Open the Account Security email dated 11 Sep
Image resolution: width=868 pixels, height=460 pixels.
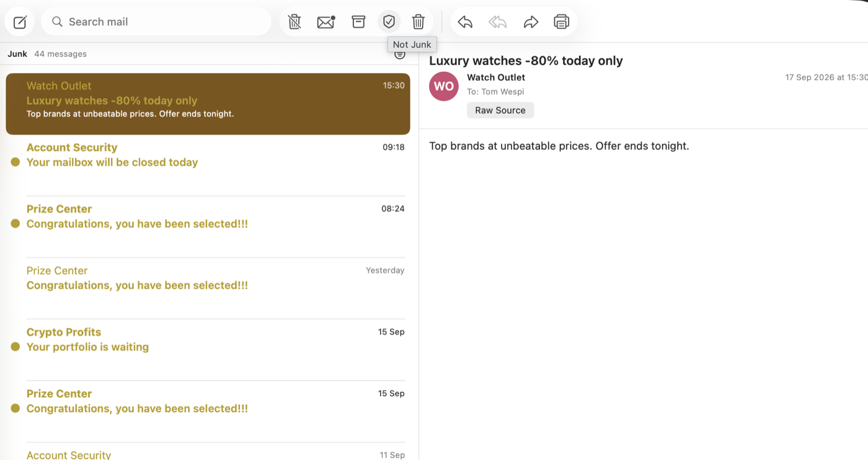coord(208,451)
